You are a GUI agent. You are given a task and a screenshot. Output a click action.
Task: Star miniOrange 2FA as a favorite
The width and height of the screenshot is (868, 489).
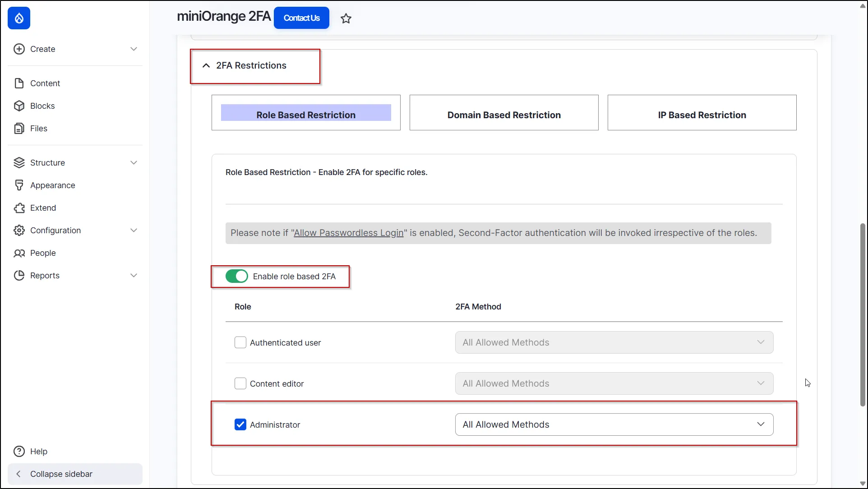(346, 18)
